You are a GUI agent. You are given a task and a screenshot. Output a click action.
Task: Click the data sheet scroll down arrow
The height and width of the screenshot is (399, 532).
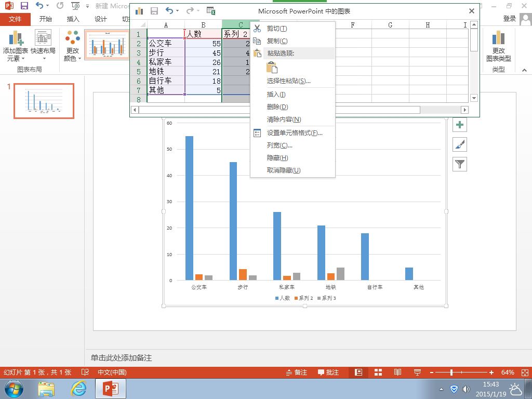click(474, 98)
